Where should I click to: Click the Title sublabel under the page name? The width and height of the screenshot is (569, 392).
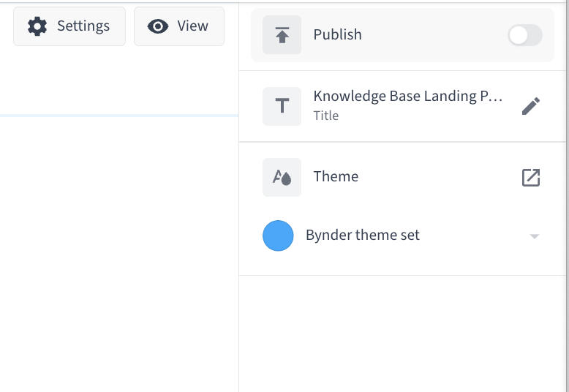pos(326,116)
